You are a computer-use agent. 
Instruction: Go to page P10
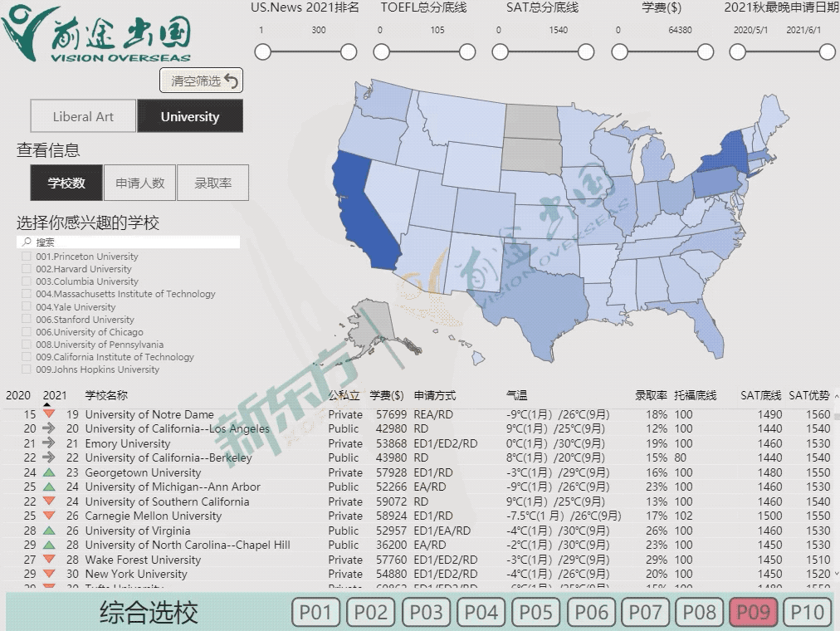[x=807, y=613]
